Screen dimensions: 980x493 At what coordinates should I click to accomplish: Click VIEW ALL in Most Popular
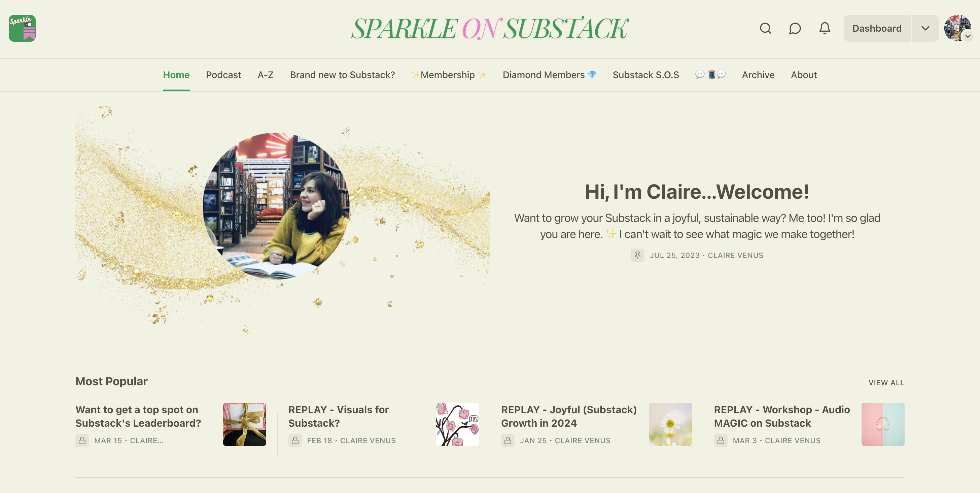tap(886, 383)
